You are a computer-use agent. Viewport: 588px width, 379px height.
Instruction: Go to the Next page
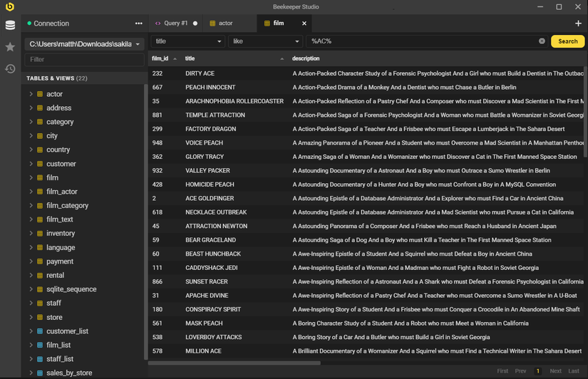coord(555,371)
